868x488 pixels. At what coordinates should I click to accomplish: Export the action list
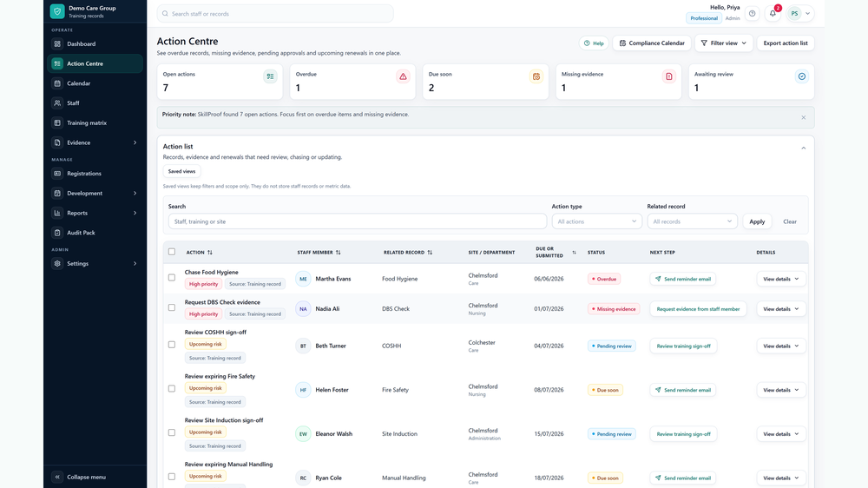785,43
